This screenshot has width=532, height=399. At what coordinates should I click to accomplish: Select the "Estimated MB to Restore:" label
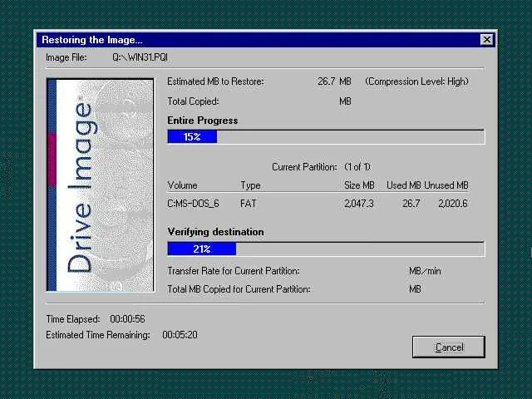point(215,81)
